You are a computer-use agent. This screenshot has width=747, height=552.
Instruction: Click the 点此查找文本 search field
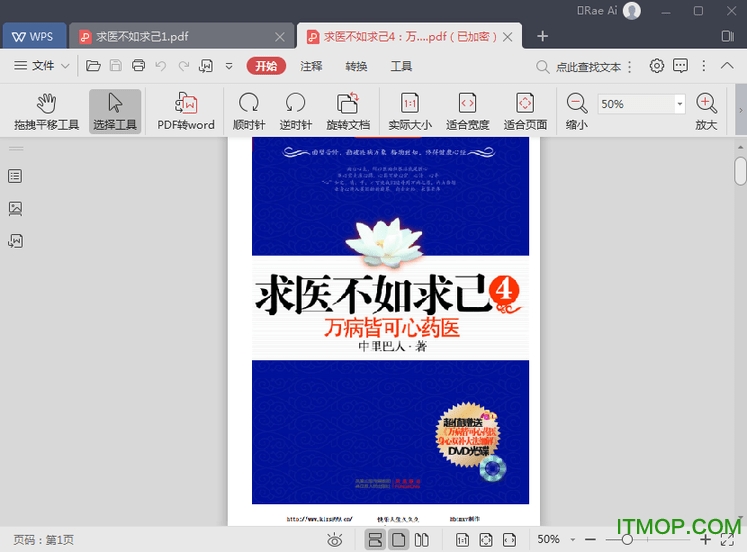tap(588, 67)
